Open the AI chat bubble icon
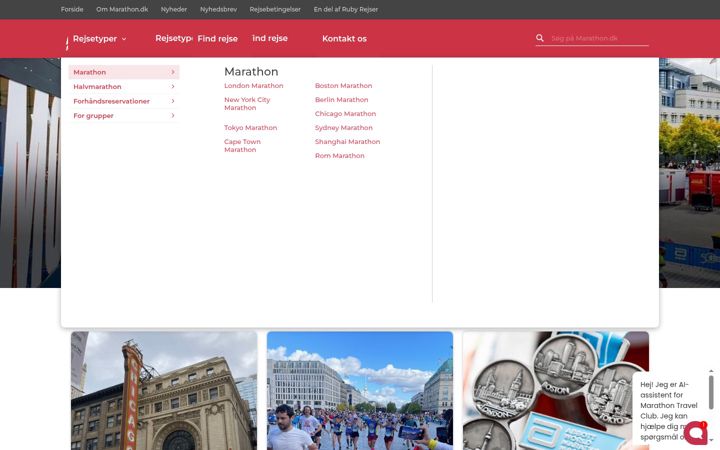720x450 pixels. click(x=696, y=433)
